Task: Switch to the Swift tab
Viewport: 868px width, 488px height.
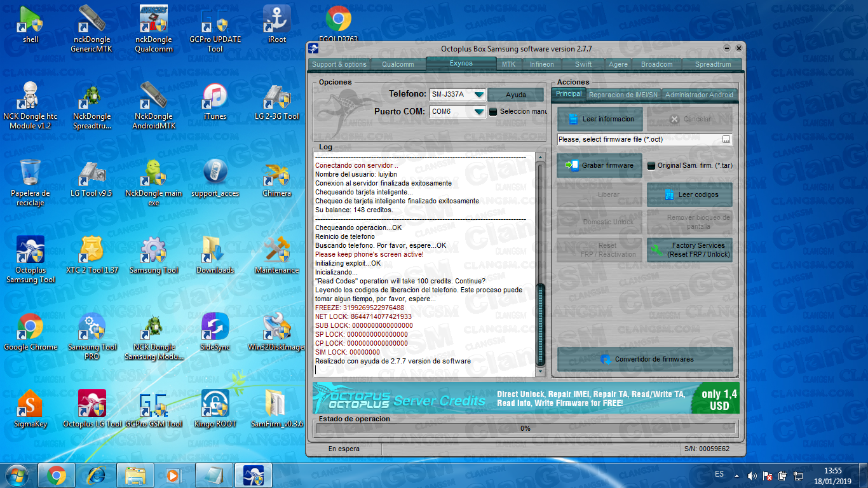Action: click(x=583, y=64)
